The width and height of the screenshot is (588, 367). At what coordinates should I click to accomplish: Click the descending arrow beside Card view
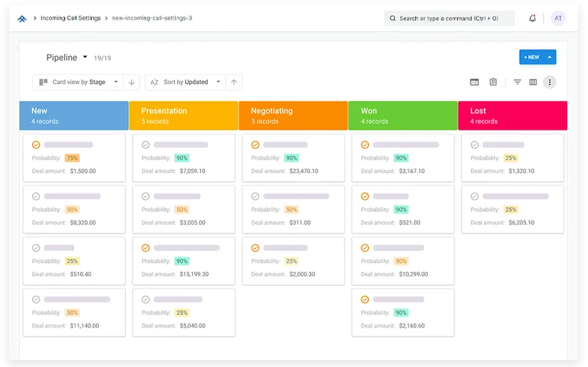pos(132,83)
